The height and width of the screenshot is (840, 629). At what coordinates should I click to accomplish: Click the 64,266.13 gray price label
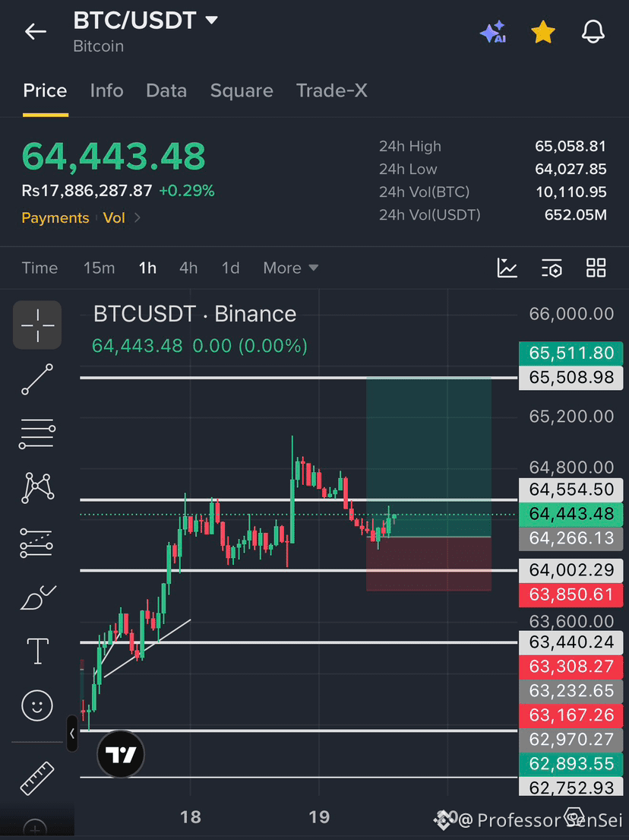[x=571, y=538]
